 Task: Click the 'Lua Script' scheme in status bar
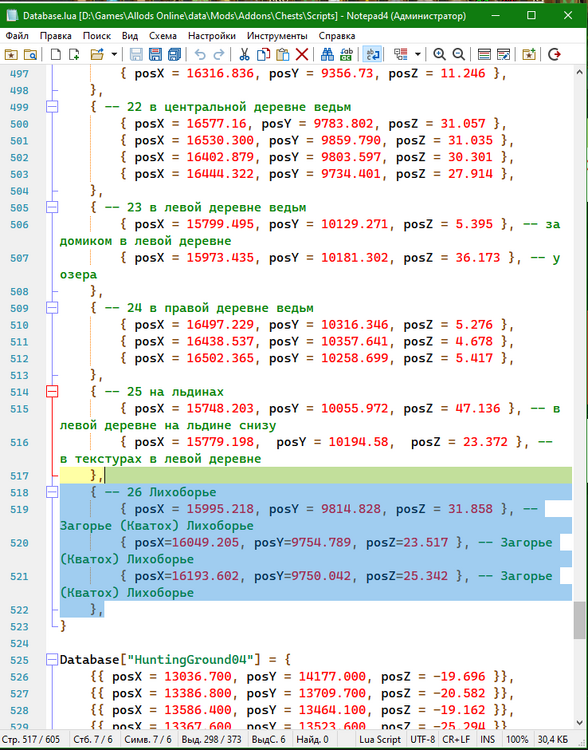[380, 739]
